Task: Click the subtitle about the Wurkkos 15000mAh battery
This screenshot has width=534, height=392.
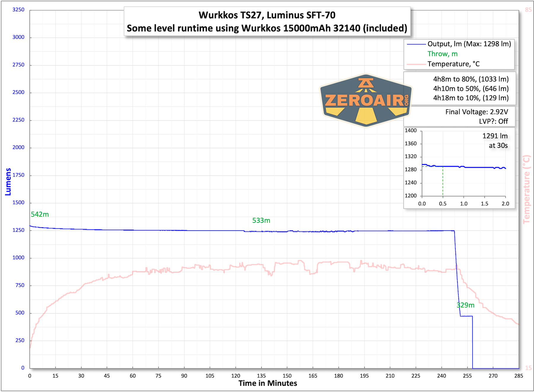Action: (x=267, y=28)
